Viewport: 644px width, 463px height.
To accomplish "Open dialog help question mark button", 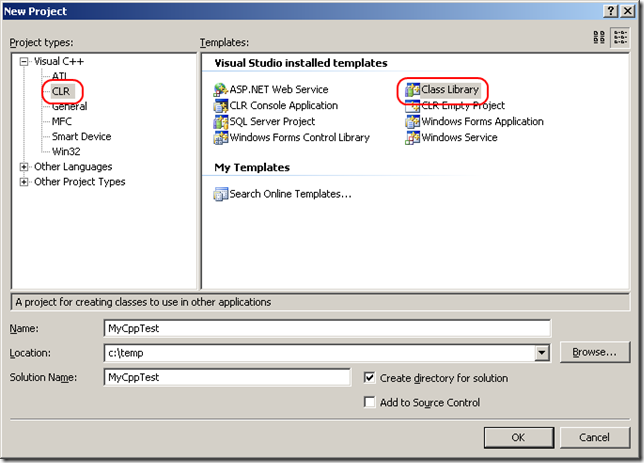I will 611,11.
